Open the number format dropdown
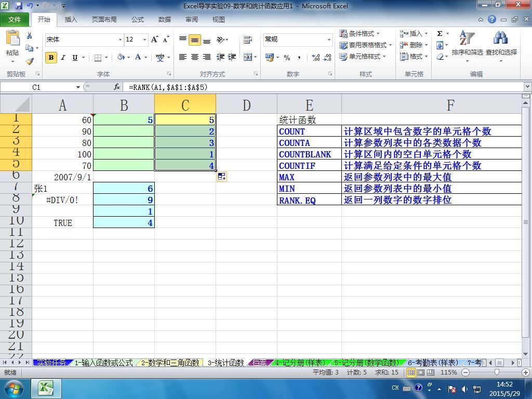This screenshot has width=532, height=399. (329, 39)
